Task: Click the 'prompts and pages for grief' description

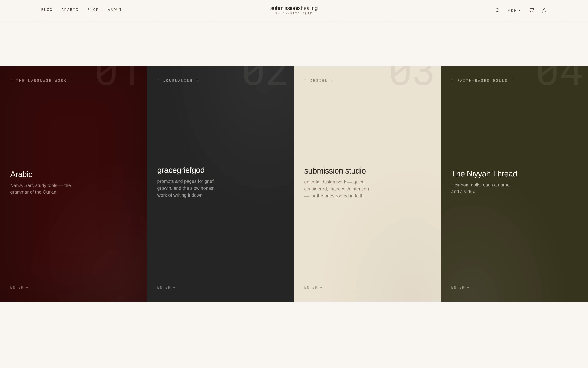Action: pos(186,188)
